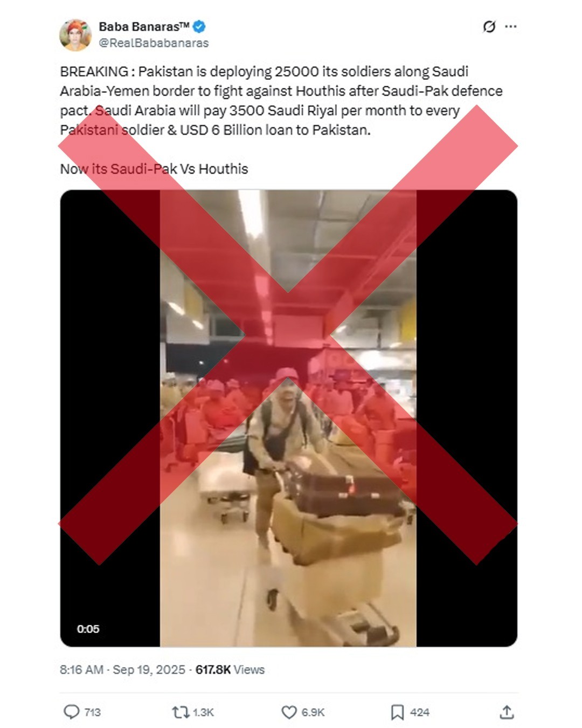Open the Grok explain-post icon
The height and width of the screenshot is (728, 582).
tap(489, 26)
